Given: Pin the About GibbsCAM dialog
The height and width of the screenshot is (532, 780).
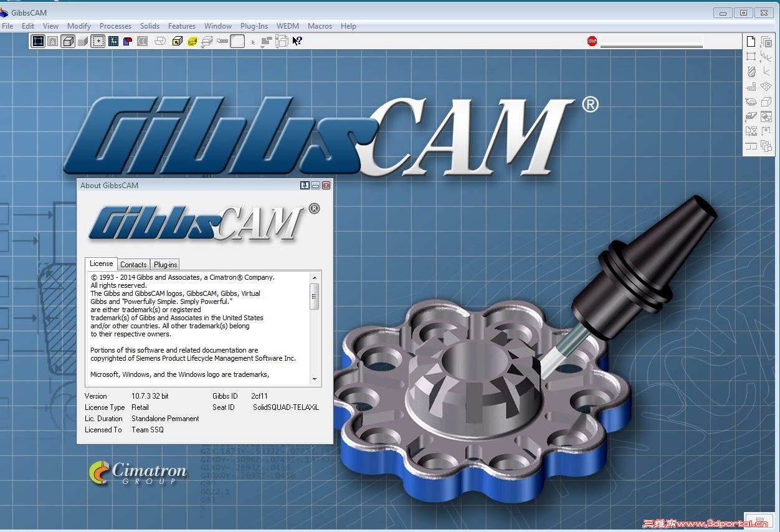Looking at the screenshot, I should click(305, 186).
